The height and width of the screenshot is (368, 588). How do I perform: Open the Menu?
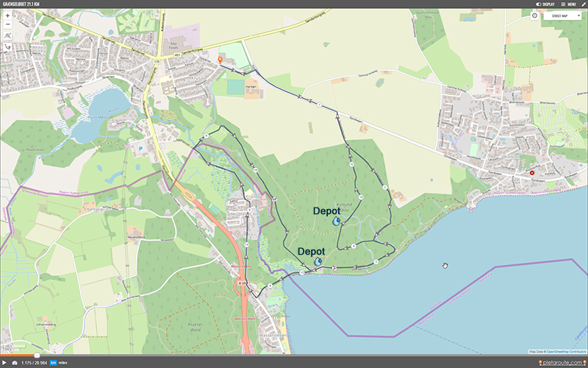pyautogui.click(x=567, y=4)
